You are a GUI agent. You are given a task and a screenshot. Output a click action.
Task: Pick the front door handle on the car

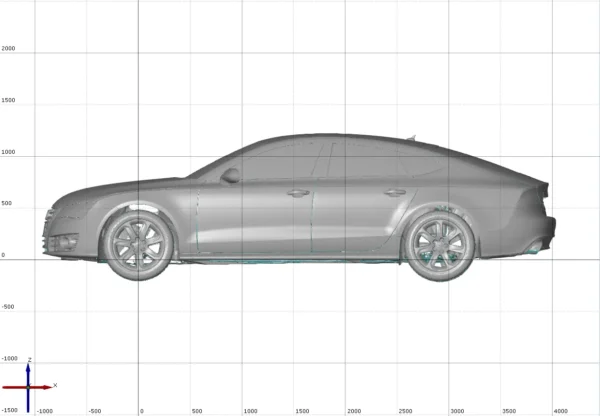(x=298, y=193)
